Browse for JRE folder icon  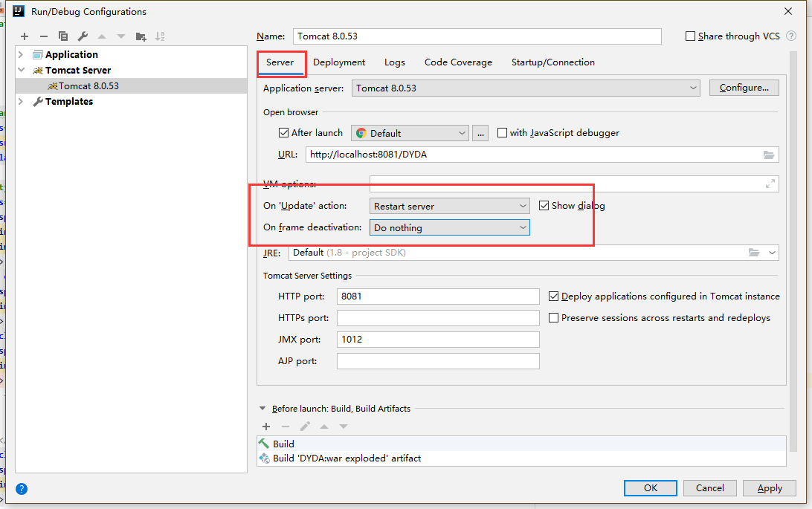click(x=754, y=253)
